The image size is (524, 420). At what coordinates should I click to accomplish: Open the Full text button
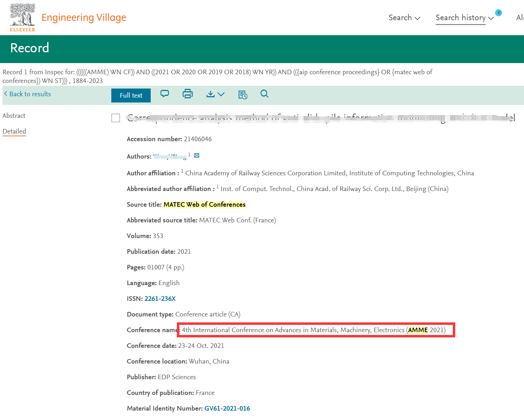coord(131,95)
